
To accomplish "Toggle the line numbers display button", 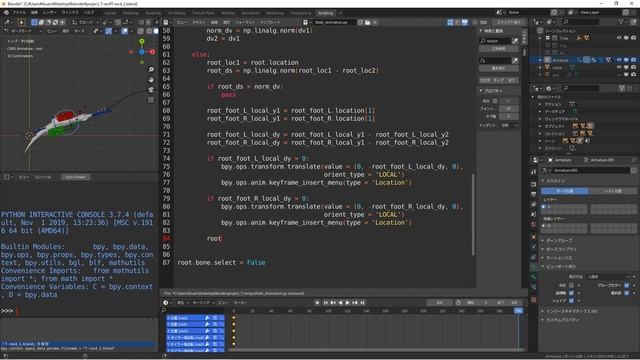I will [x=450, y=22].
